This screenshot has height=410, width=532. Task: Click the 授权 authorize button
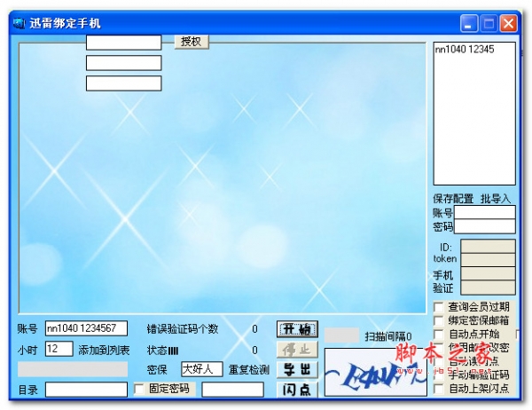pyautogui.click(x=192, y=42)
